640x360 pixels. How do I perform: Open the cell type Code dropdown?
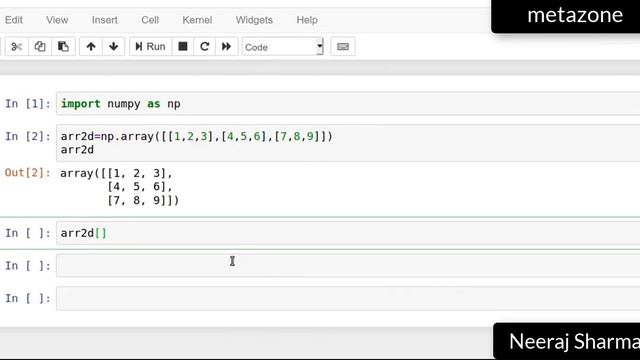[282, 47]
